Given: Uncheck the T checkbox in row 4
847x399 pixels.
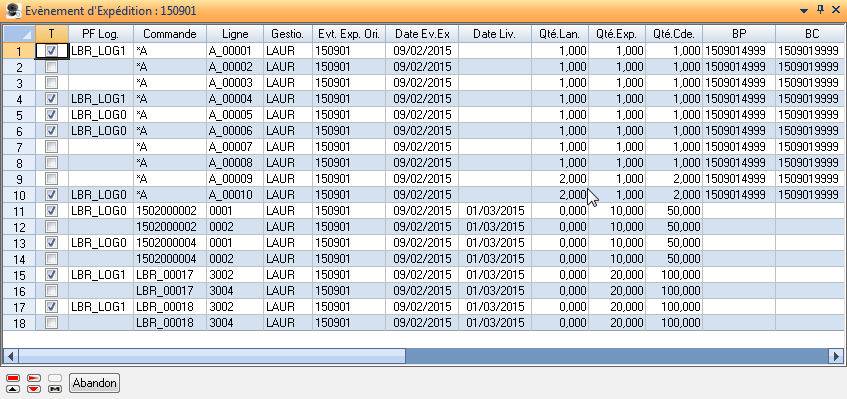Looking at the screenshot, I should pos(52,99).
